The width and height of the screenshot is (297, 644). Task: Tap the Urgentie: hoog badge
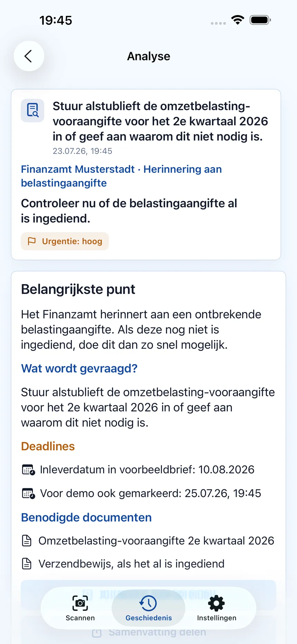click(65, 241)
